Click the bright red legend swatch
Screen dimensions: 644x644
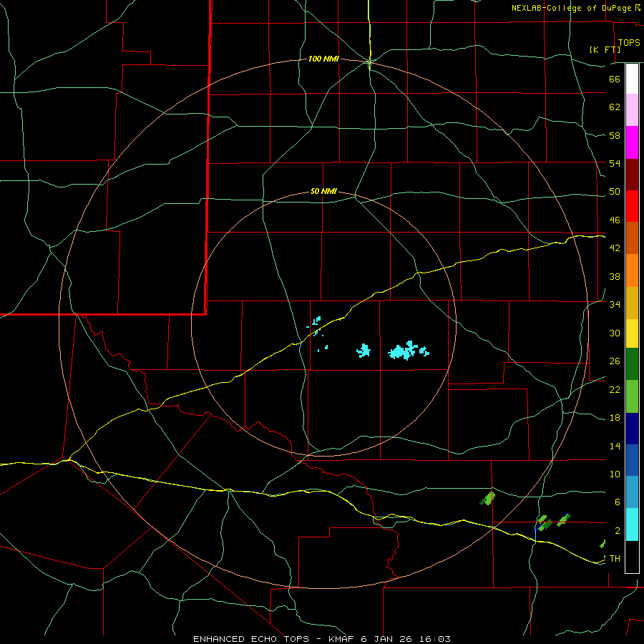click(x=632, y=206)
